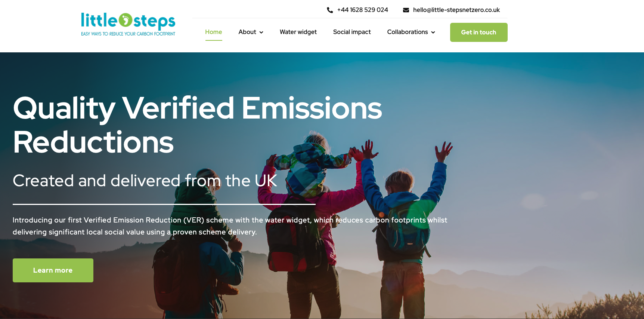Screen dimensions: 644x319
Task: Open the Social impact page
Action: click(x=352, y=32)
